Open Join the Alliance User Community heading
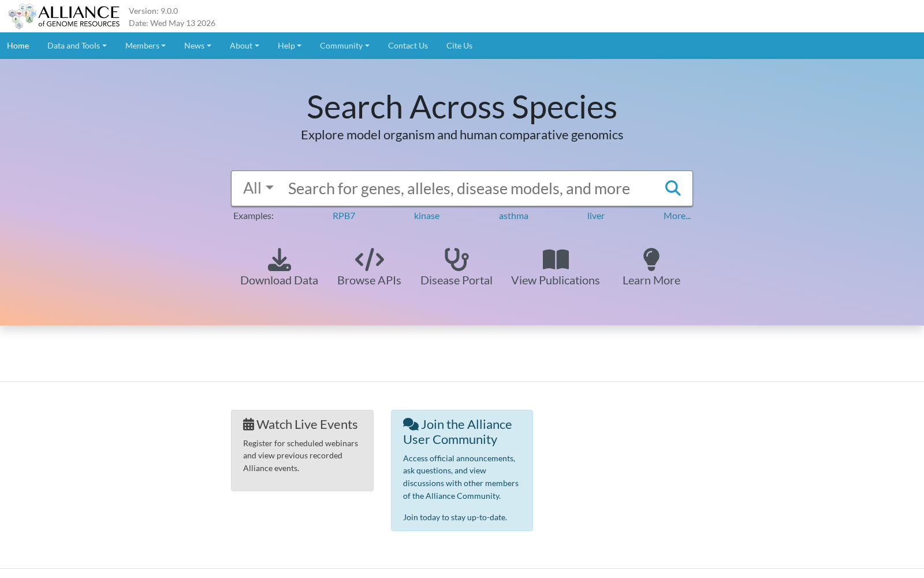924x578 pixels. [x=457, y=432]
